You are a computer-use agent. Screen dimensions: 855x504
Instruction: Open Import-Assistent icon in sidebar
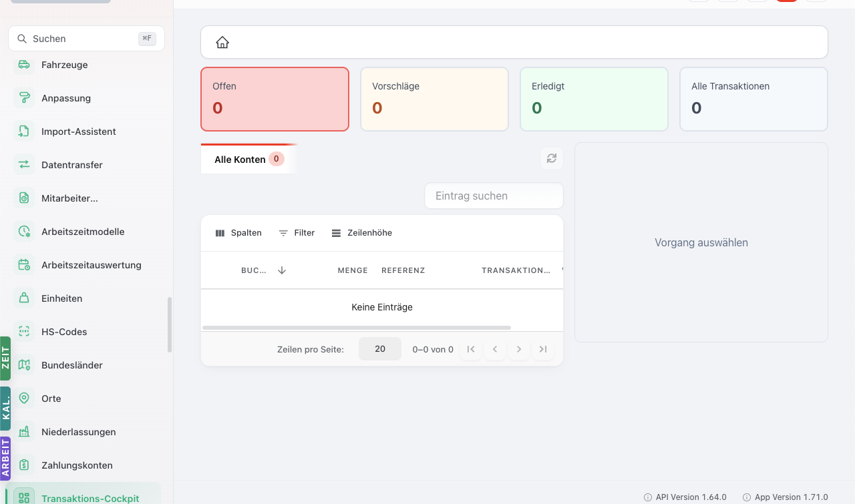pos(24,132)
